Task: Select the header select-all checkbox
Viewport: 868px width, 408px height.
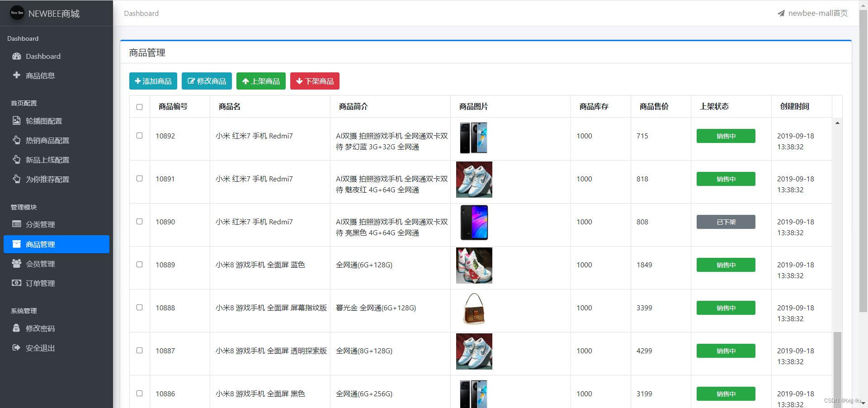Action: pyautogui.click(x=139, y=107)
